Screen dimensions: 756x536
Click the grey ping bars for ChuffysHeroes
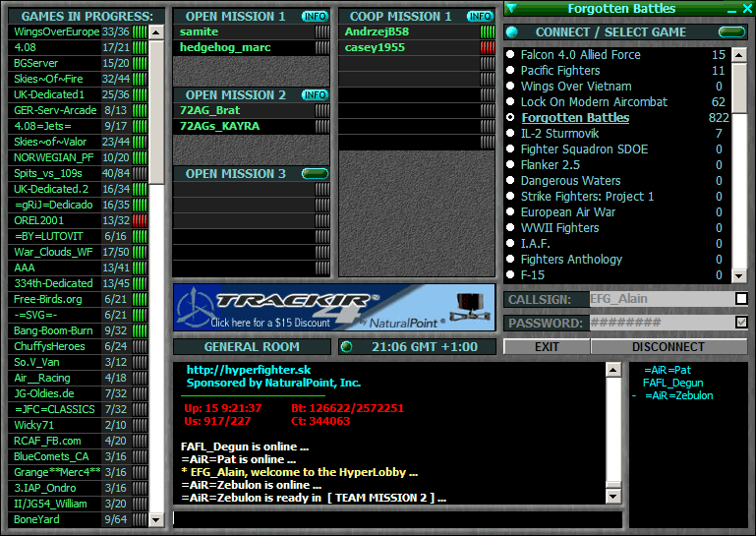[140, 346]
